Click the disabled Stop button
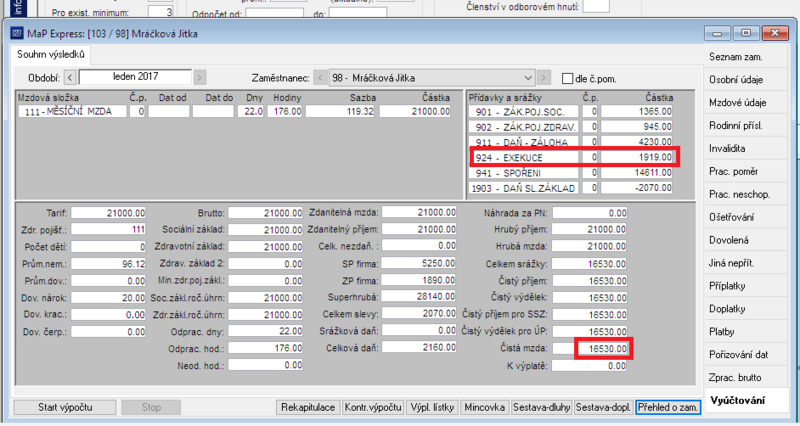Image resolution: width=800 pixels, height=426 pixels. point(151,407)
